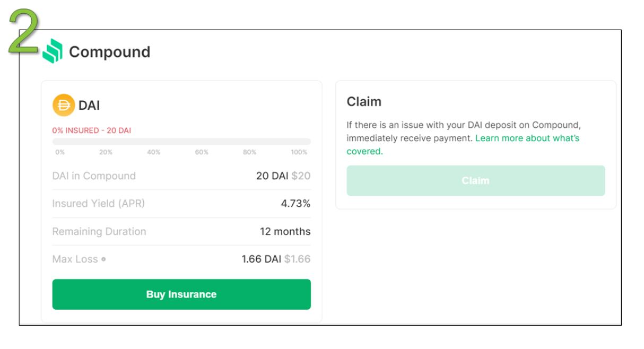Select the 100% mark on the scale
Viewport: 644px width, 349px height.
(x=299, y=152)
